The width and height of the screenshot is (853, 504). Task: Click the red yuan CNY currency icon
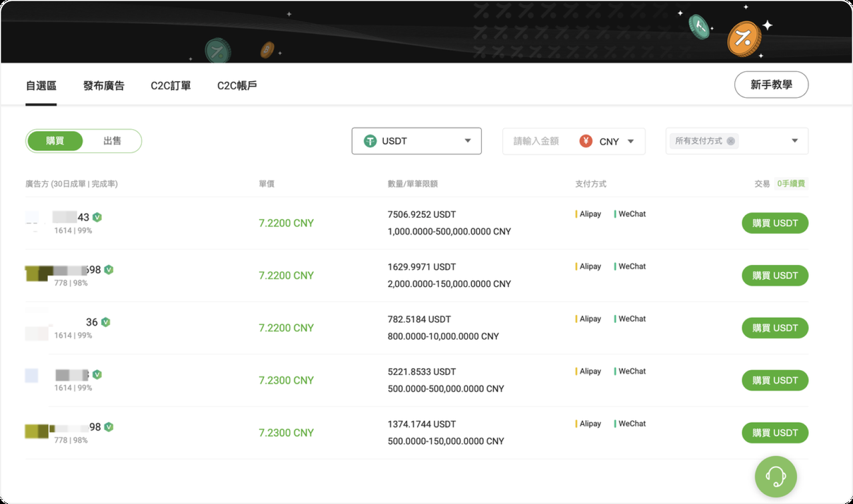[x=586, y=141]
